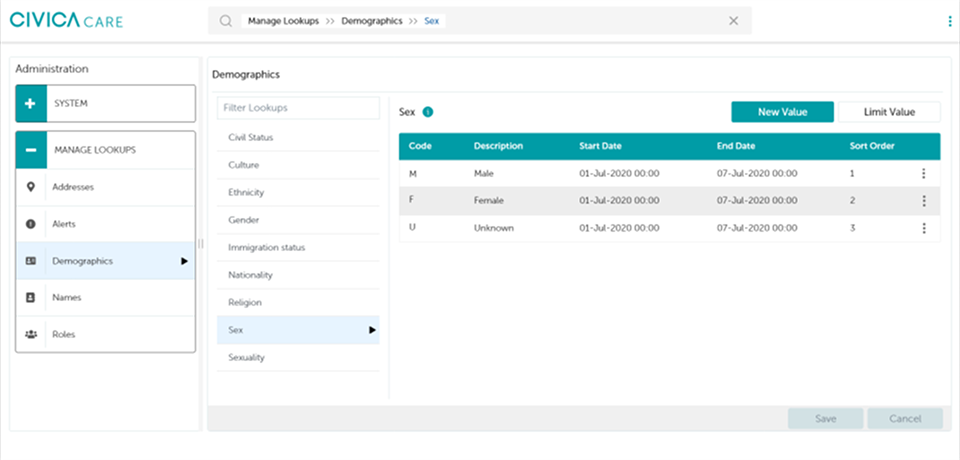Click the search magnifier icon
This screenshot has width=960, height=460.
(226, 21)
